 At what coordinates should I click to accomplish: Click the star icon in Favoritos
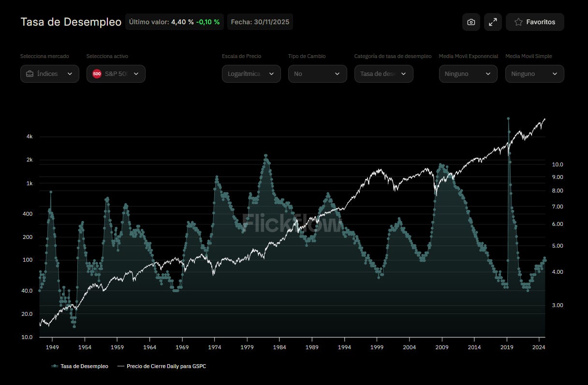pyautogui.click(x=518, y=22)
